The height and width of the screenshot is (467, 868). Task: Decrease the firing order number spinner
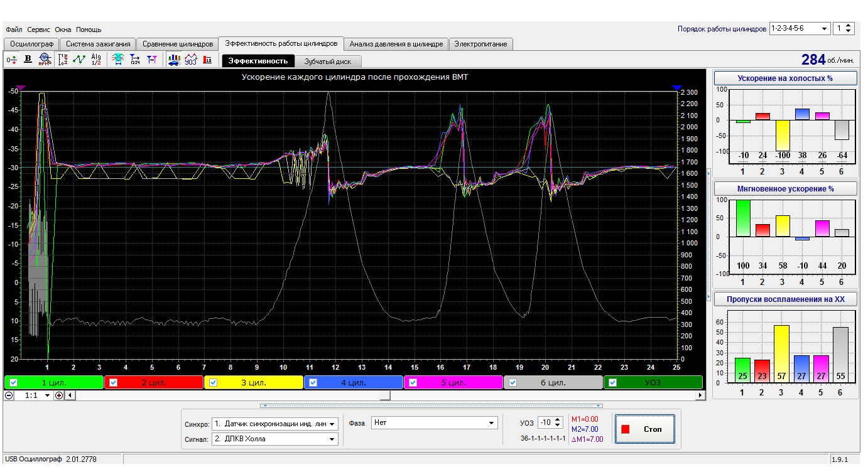(x=849, y=31)
